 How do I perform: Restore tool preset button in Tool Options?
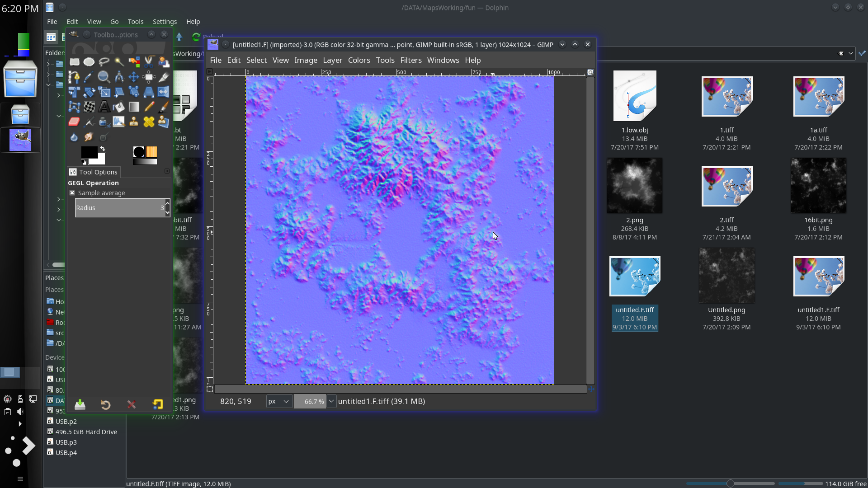(x=106, y=404)
